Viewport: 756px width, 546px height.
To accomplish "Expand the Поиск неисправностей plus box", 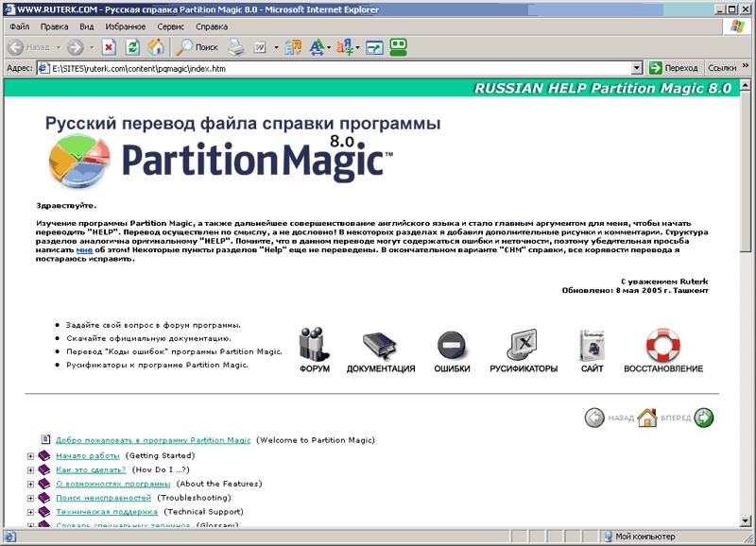I will pyautogui.click(x=30, y=498).
